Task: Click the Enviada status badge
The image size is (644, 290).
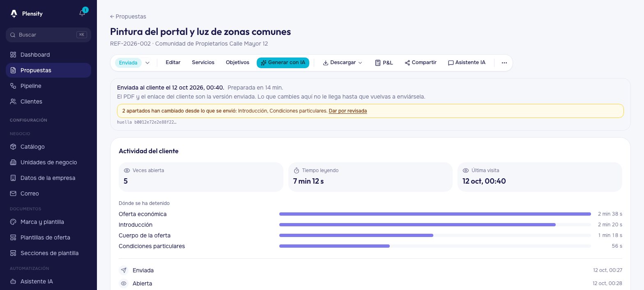Action: [x=128, y=63]
